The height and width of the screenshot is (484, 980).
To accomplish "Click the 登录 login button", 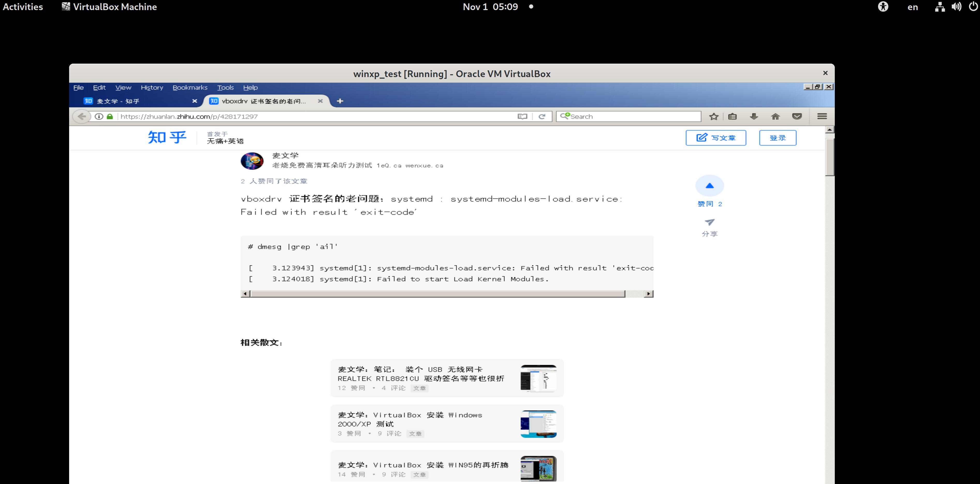I will [x=778, y=138].
